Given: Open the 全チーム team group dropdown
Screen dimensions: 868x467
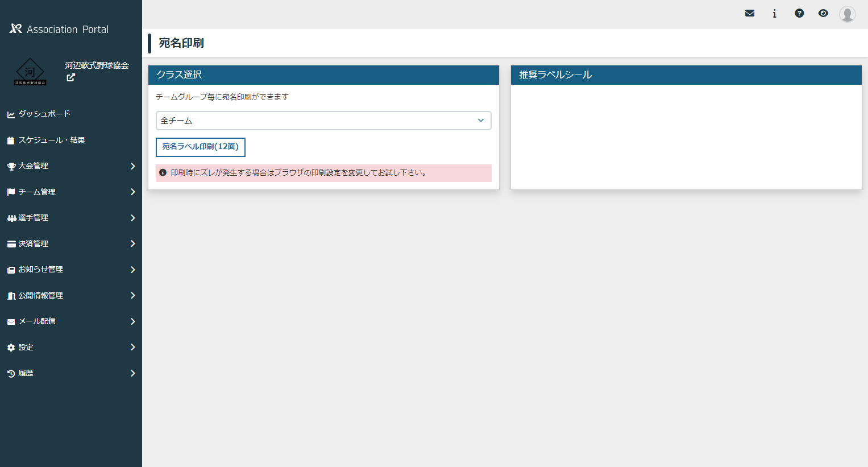Looking at the screenshot, I should [323, 121].
